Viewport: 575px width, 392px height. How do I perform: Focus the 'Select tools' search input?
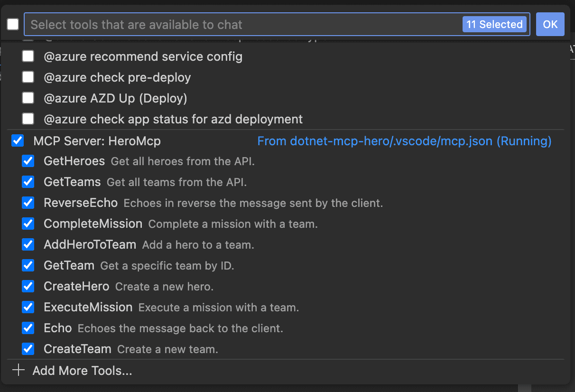point(237,25)
